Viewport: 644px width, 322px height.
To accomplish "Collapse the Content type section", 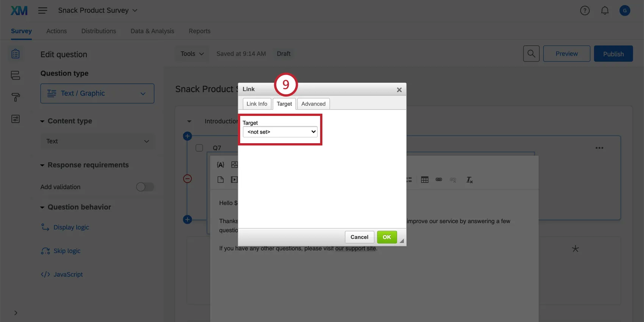I will coord(42,121).
